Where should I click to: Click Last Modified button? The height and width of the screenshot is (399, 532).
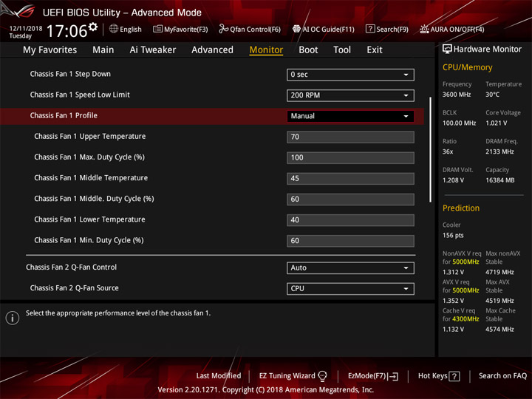click(219, 375)
